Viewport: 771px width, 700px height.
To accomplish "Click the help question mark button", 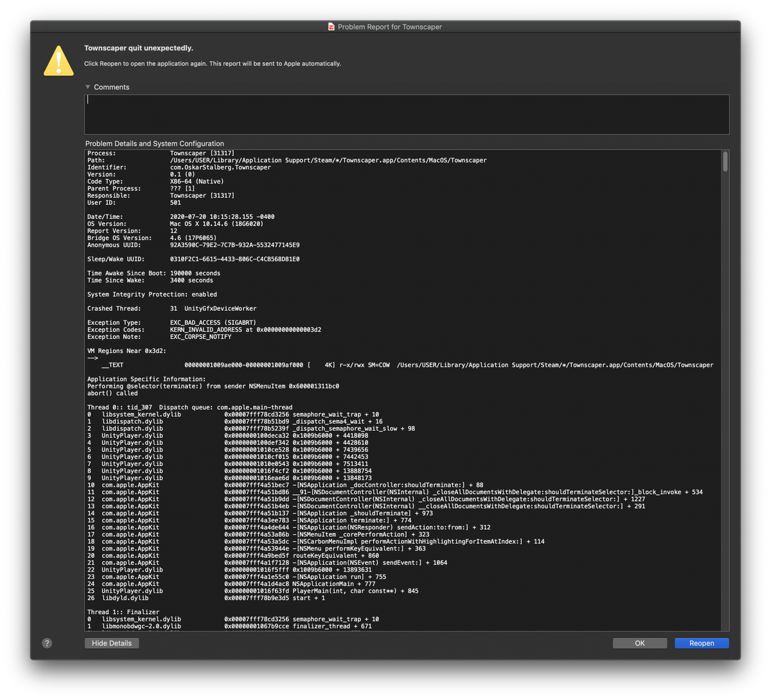I will (x=47, y=643).
